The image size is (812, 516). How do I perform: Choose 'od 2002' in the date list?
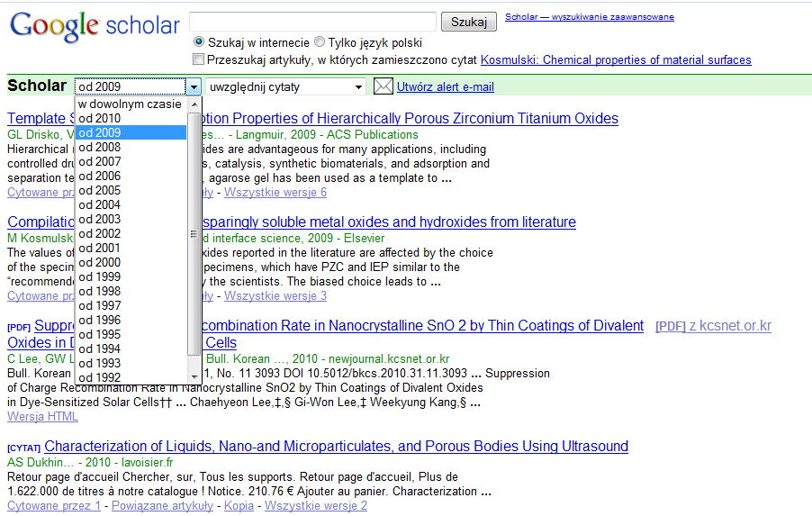pos(131,233)
